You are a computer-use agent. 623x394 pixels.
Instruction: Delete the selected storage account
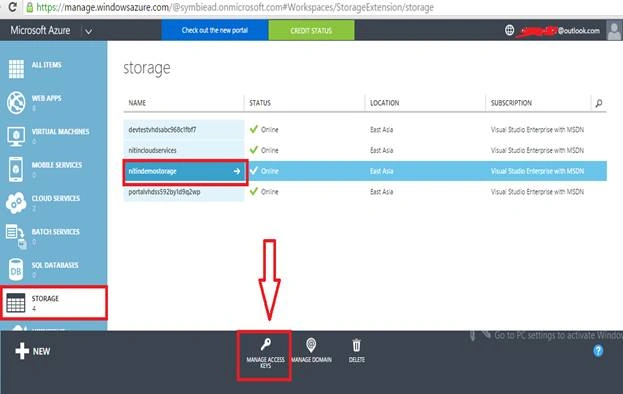point(356,345)
